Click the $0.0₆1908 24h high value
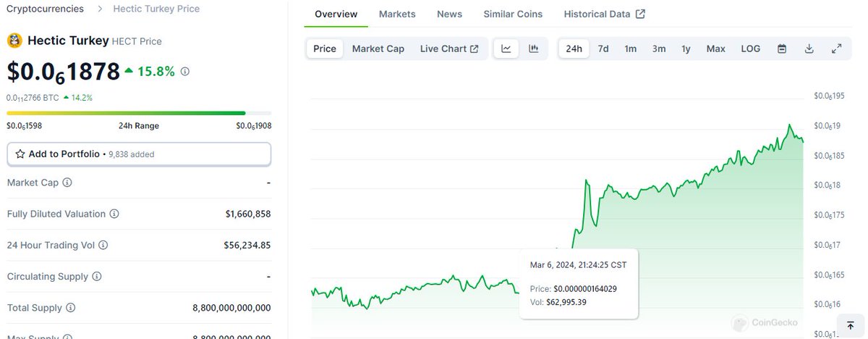Image resolution: width=868 pixels, height=339 pixels. coord(254,126)
